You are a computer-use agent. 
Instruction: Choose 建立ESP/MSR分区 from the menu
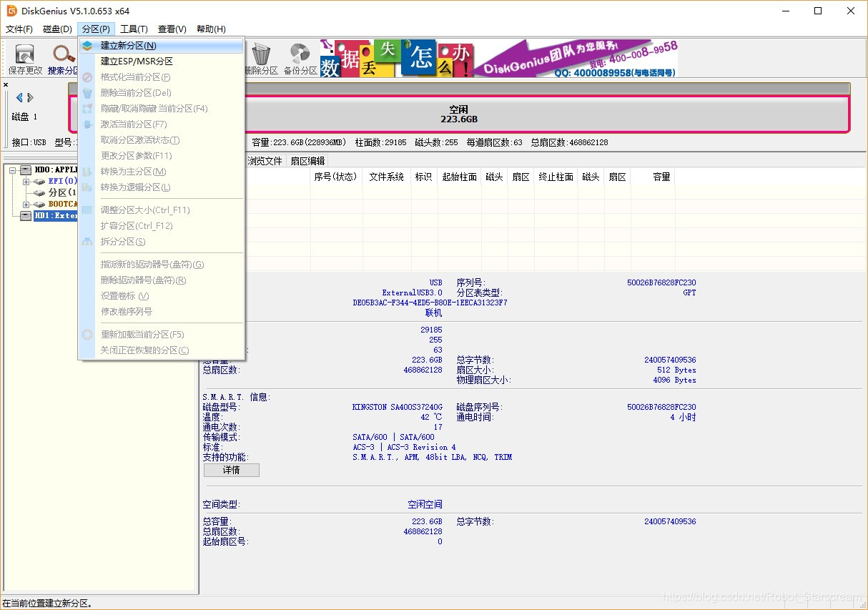point(162,62)
